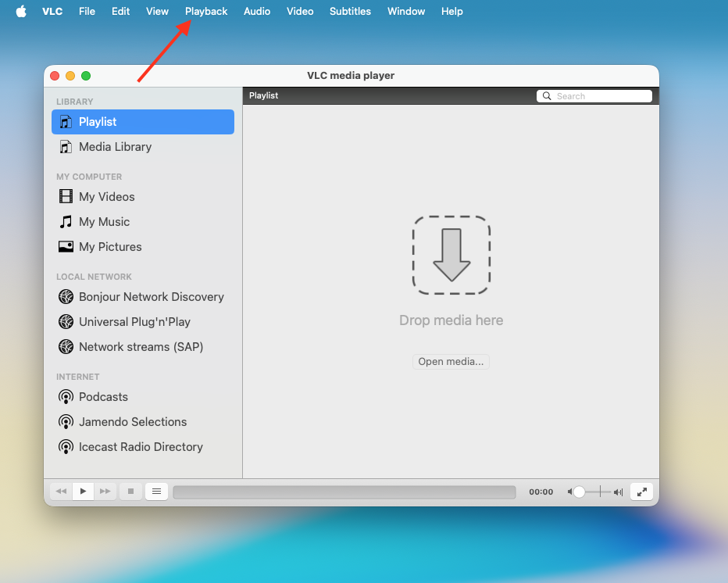Open the Subtitles menu
The width and height of the screenshot is (728, 583).
pyautogui.click(x=350, y=11)
